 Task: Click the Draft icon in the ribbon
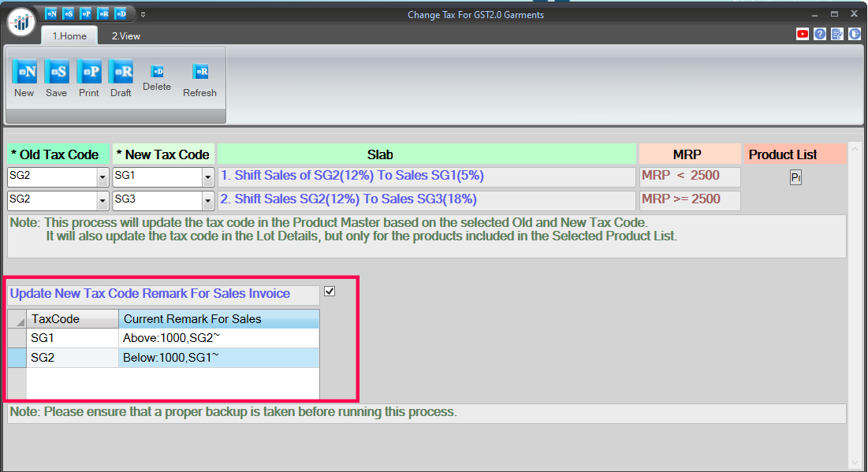[x=121, y=72]
